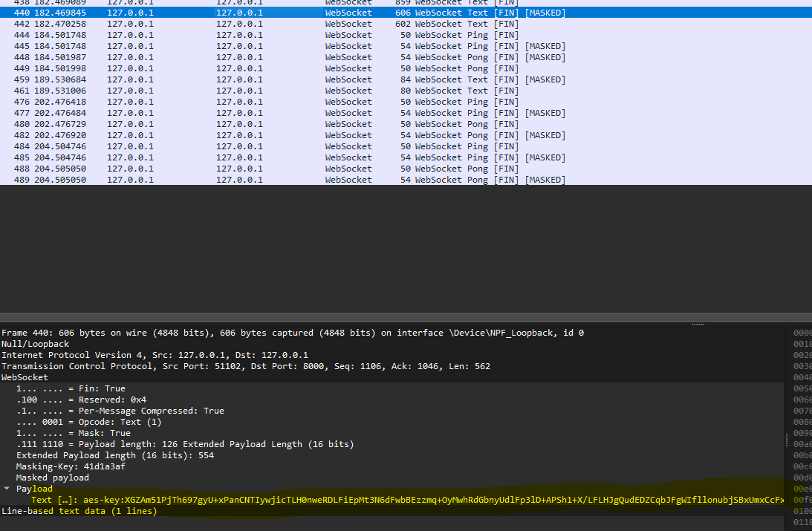
Task: Select the Null/Loopback layer line
Action: pos(35,344)
